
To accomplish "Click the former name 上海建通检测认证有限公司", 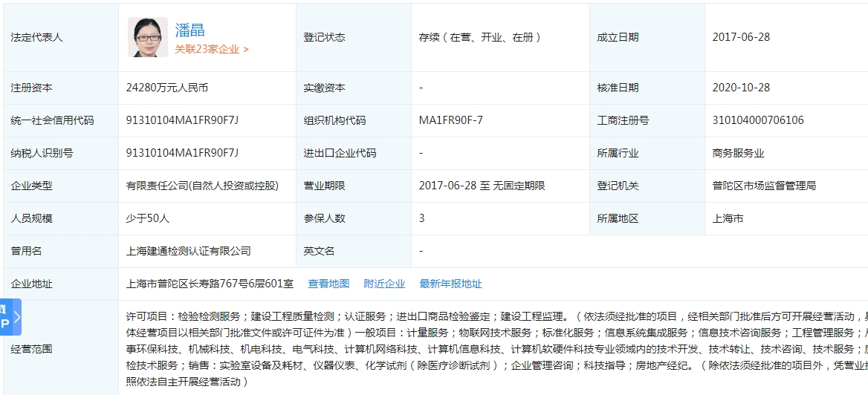I will coord(188,251).
